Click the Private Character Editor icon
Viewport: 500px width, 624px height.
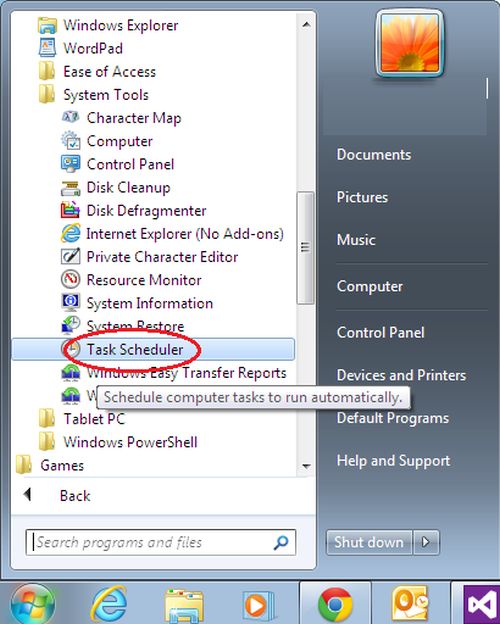coord(70,256)
